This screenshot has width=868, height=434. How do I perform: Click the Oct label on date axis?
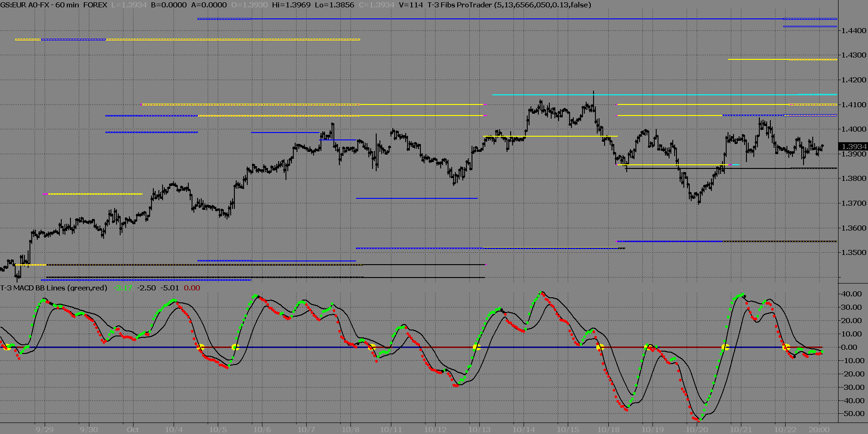click(133, 429)
